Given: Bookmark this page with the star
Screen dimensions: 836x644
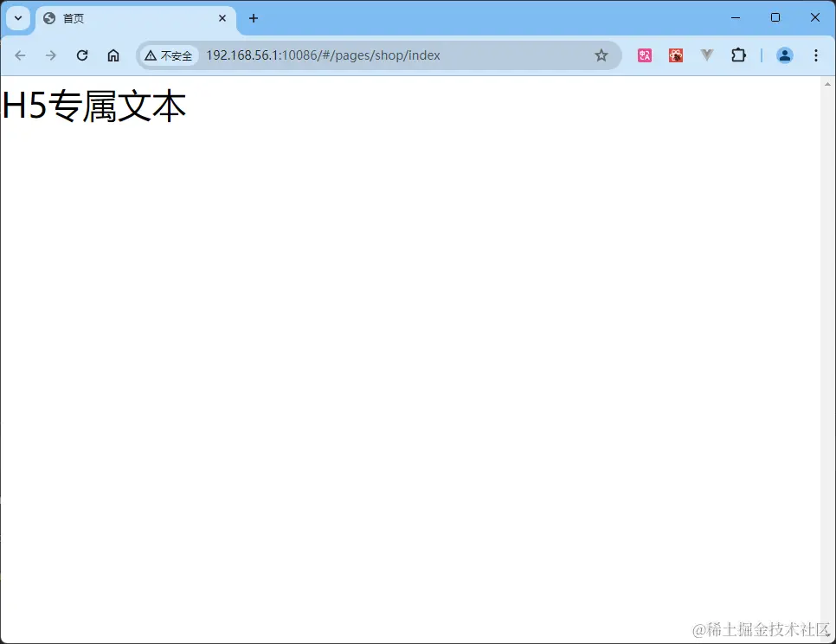Looking at the screenshot, I should [601, 55].
